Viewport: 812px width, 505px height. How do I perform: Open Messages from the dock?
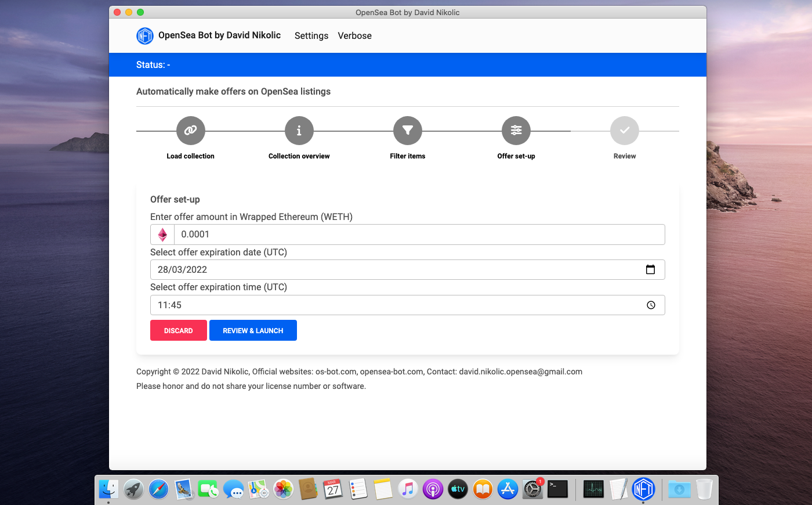[234, 489]
